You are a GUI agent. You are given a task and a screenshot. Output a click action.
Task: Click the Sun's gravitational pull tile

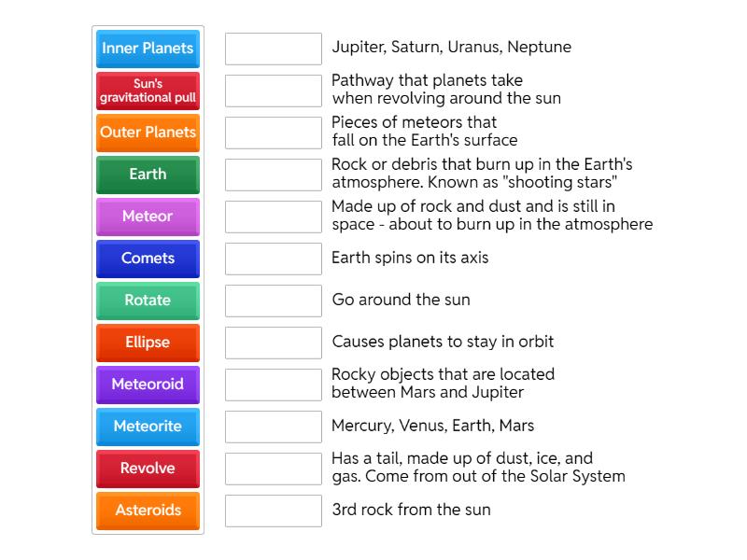[148, 91]
